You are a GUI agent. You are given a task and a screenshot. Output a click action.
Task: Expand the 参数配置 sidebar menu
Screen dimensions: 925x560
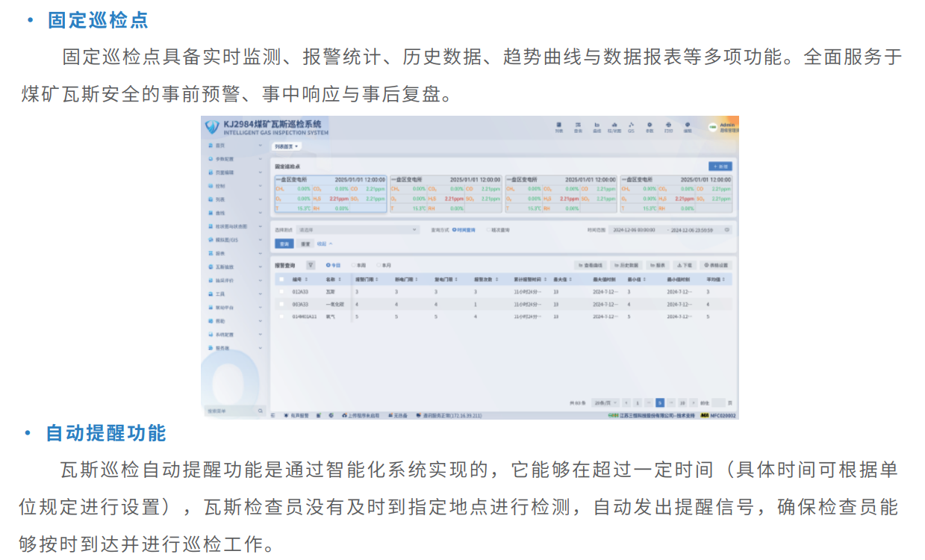coord(234,159)
